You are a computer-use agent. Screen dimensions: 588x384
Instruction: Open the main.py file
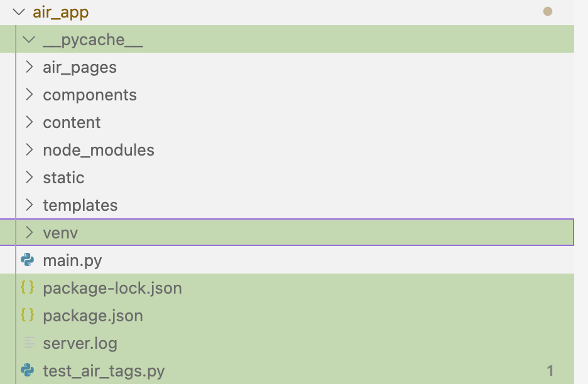(72, 260)
